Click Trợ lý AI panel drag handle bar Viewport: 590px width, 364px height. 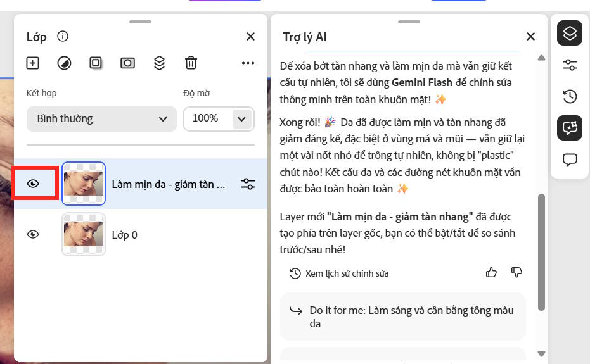click(x=409, y=22)
